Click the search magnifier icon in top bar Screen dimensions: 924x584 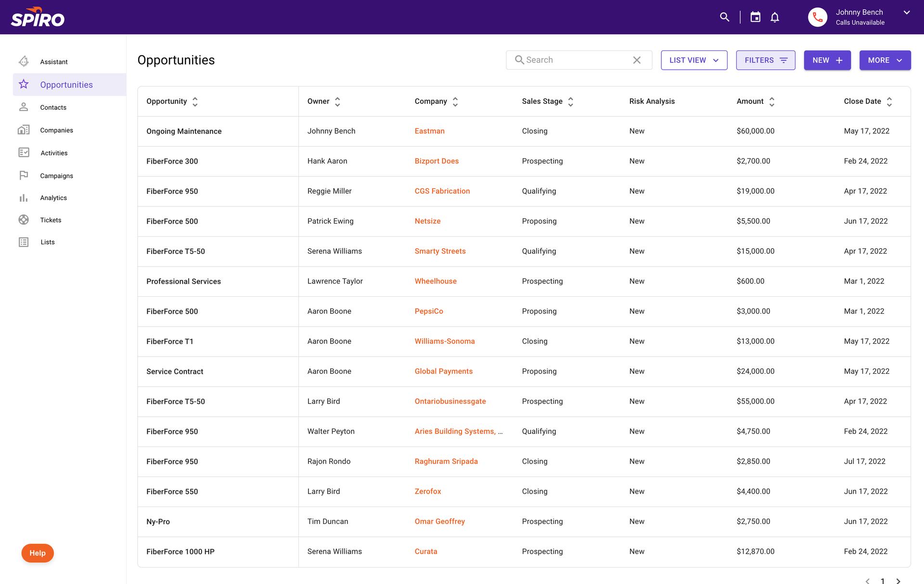pyautogui.click(x=724, y=17)
